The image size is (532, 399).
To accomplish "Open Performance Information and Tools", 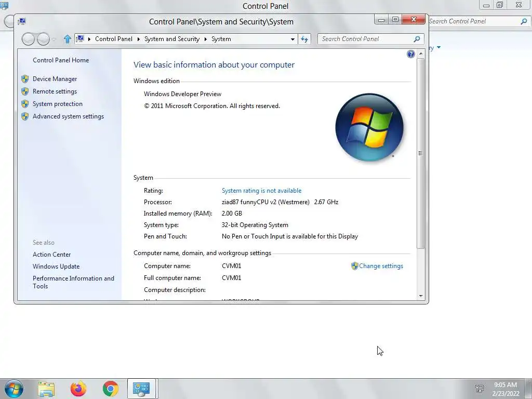I will pyautogui.click(x=73, y=282).
